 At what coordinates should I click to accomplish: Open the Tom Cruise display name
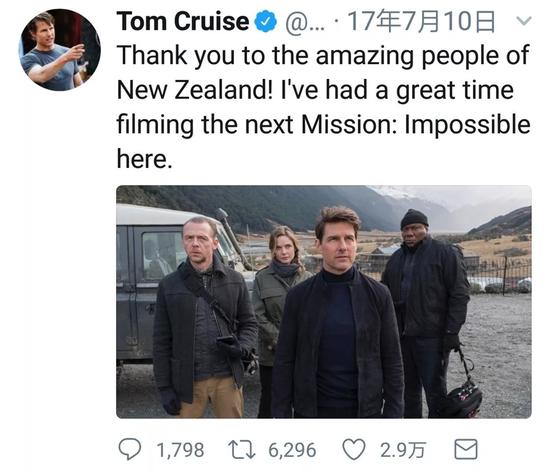pos(183,21)
